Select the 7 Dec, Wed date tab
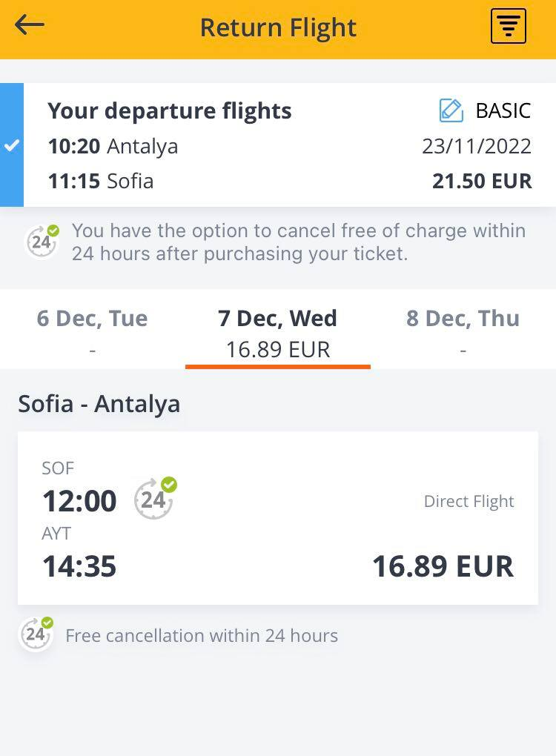The height and width of the screenshot is (756, 556). click(x=277, y=331)
